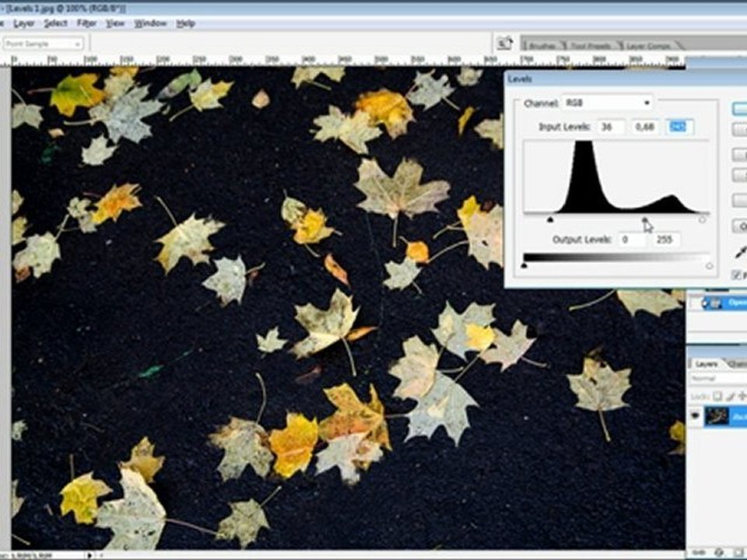
Task: Click the white input slider under histogram
Action: (x=702, y=220)
